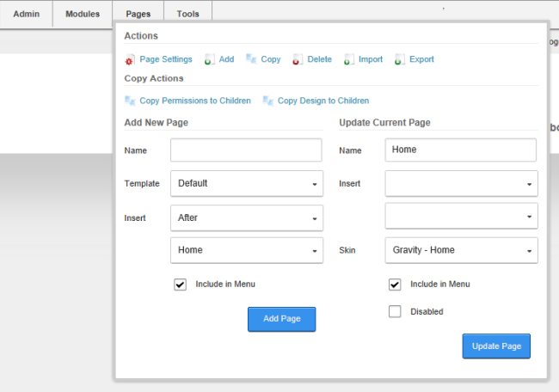The height and width of the screenshot is (392, 559).
Task: Open the Template dropdown showing Default
Action: (x=247, y=183)
